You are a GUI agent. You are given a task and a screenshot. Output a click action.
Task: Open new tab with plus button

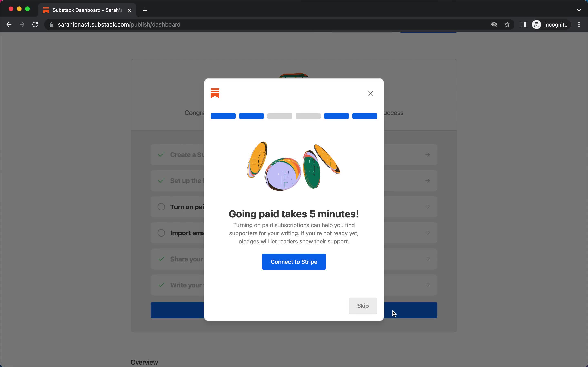145,10
